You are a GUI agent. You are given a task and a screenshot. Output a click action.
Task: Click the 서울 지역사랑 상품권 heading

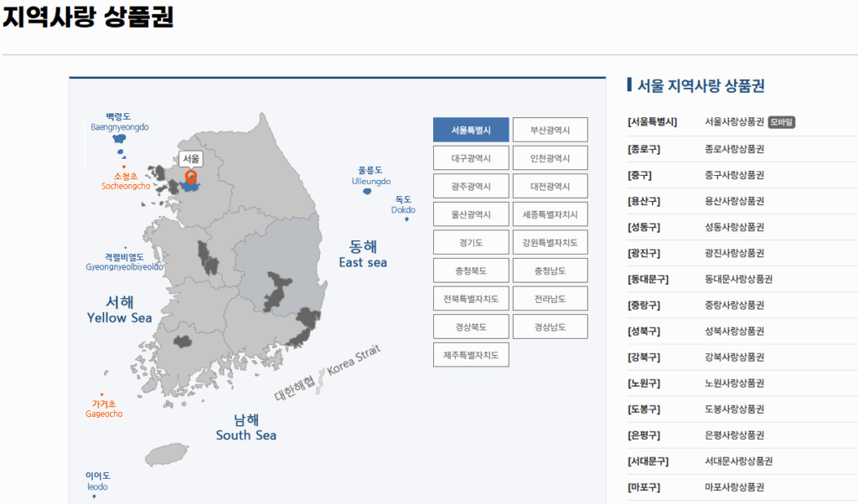coord(701,86)
